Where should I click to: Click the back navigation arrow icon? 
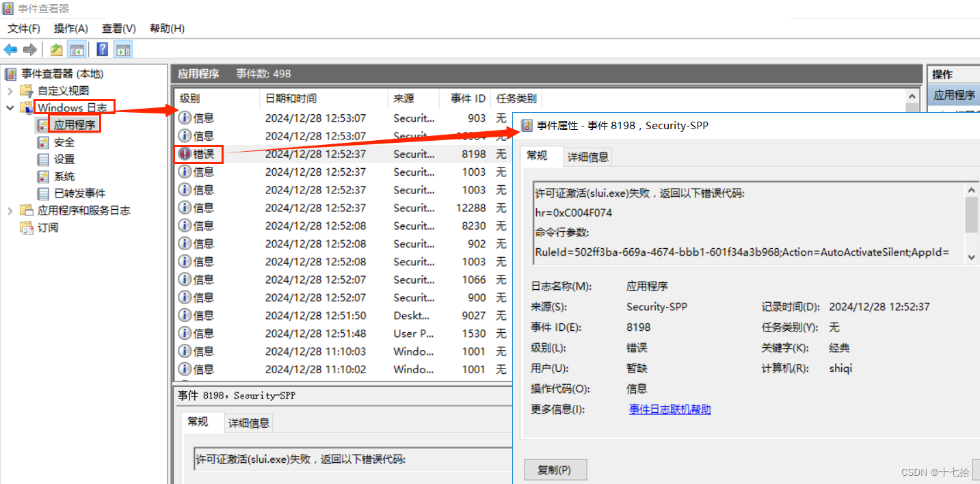coord(10,49)
